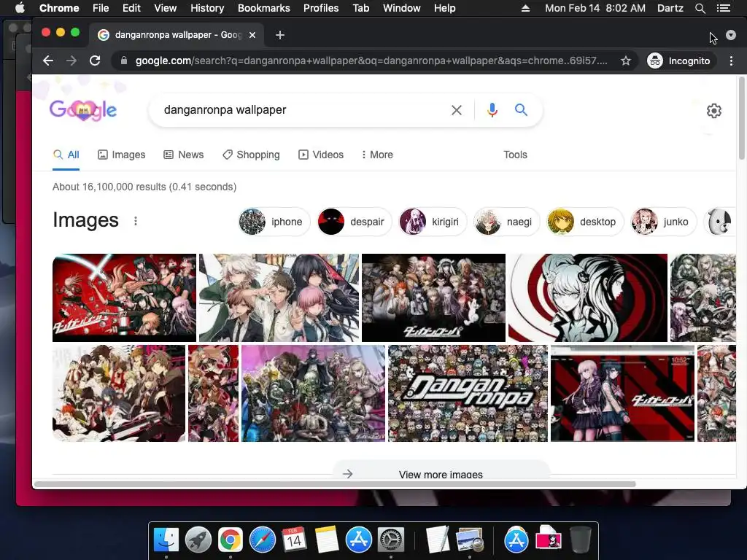
Task: Open Launchpad from the Dock
Action: click(198, 540)
